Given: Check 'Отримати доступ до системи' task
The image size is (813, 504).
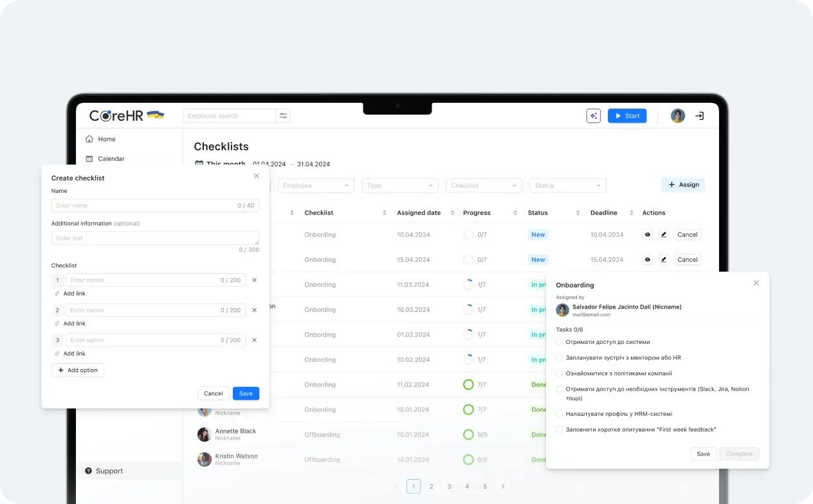Looking at the screenshot, I should click(x=560, y=342).
